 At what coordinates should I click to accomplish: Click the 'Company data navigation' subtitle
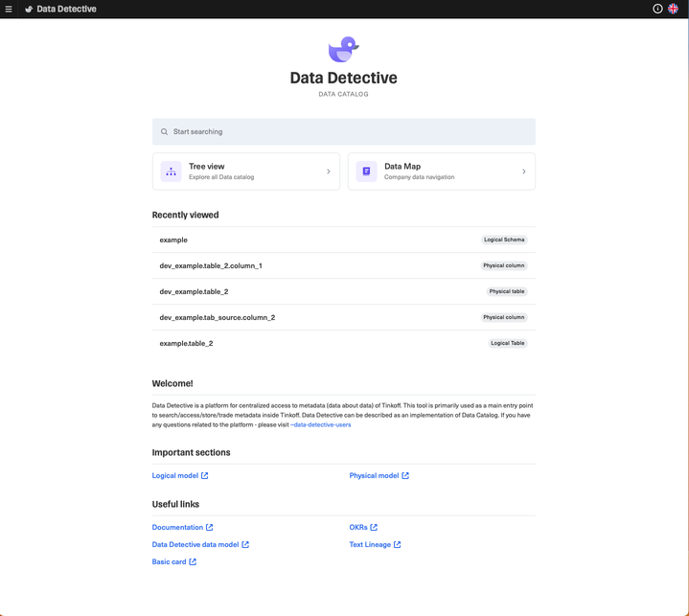[419, 177]
